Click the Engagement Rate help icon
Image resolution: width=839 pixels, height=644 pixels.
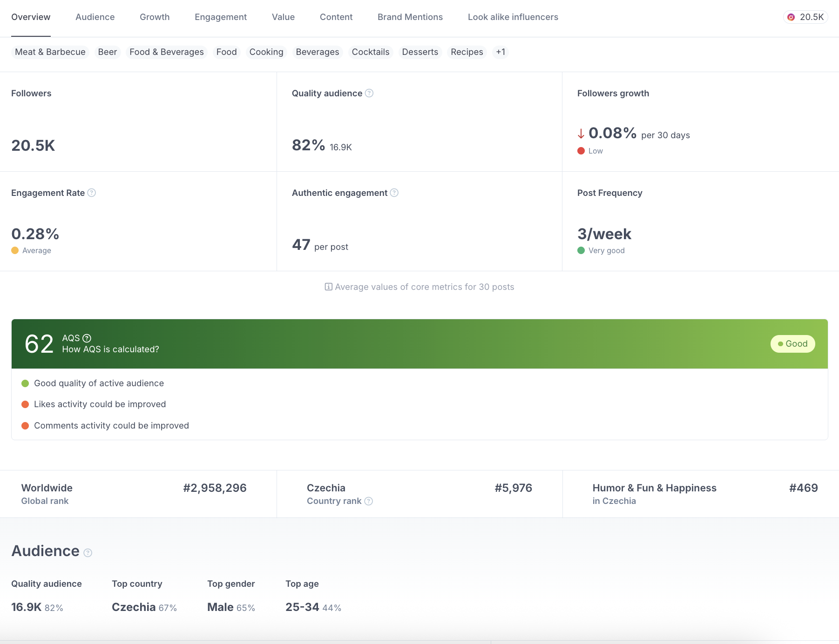point(92,193)
